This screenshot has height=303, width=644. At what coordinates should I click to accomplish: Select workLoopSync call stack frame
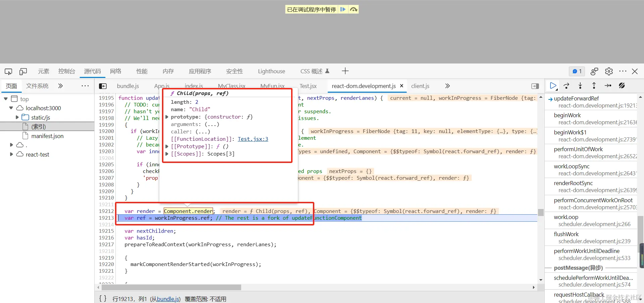tap(591, 170)
